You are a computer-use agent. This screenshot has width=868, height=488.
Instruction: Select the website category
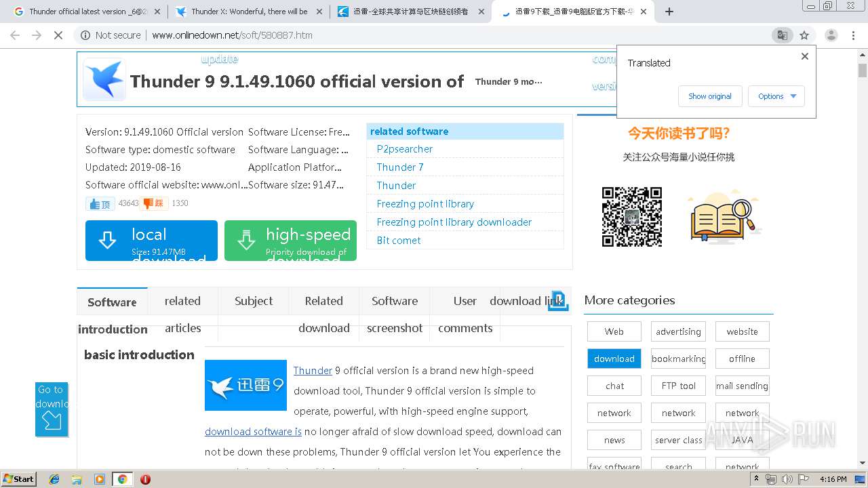pos(743,331)
